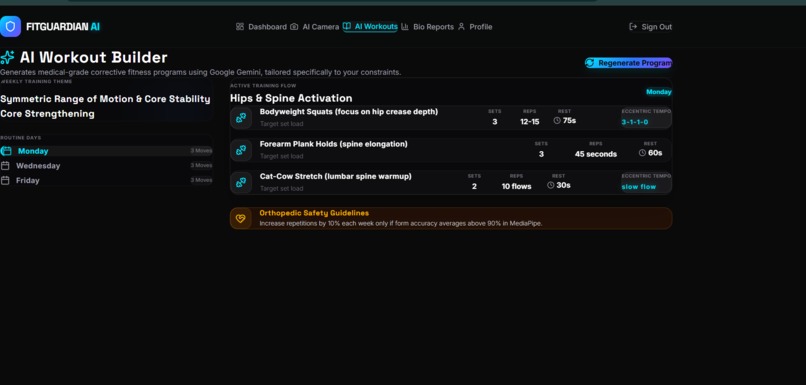Click the Orthopedic Safety Guidelines title
Viewport: 806px width, 385px height.
tap(314, 213)
